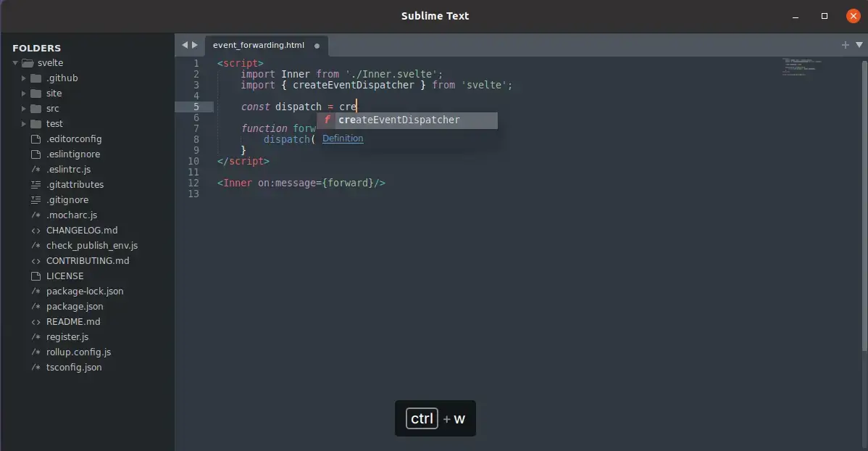868x451 pixels.
Task: Click the .github folder icon
Action: [x=36, y=78]
